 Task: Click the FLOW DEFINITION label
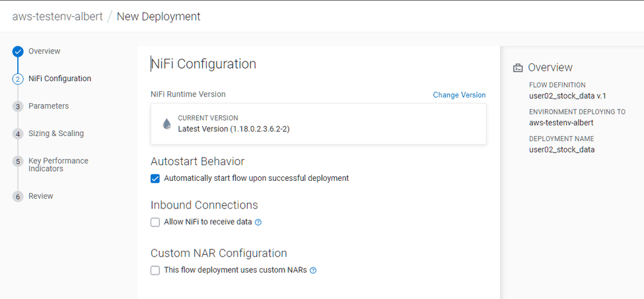[x=557, y=85]
